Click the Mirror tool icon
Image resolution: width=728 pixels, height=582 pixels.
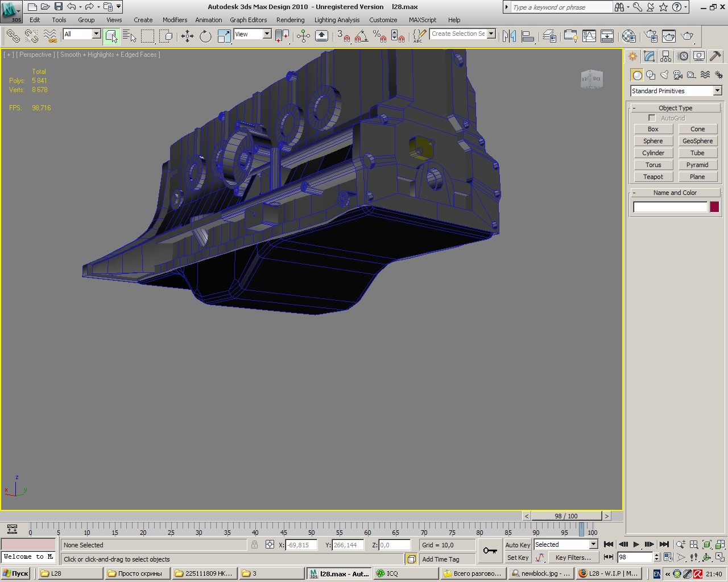coord(510,36)
